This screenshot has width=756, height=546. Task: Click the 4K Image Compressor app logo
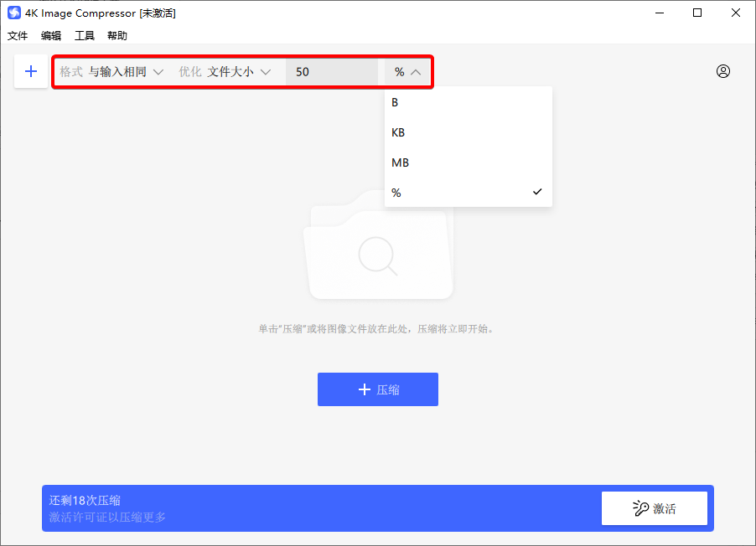[x=14, y=13]
